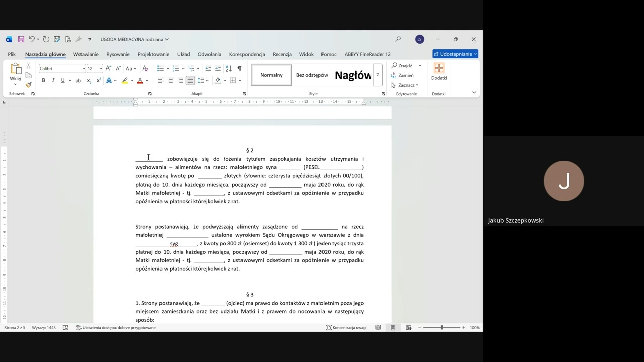Open the Dodatki add-ins icon

(x=439, y=72)
